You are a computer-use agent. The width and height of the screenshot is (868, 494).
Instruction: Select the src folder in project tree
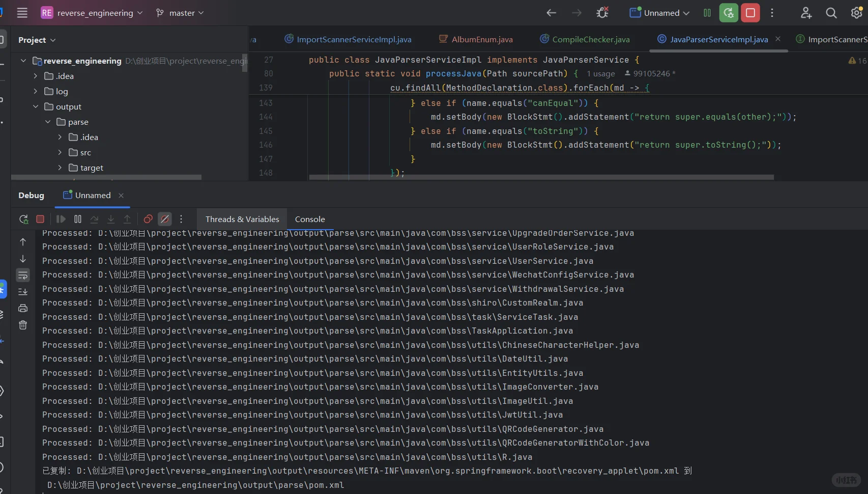[85, 152]
